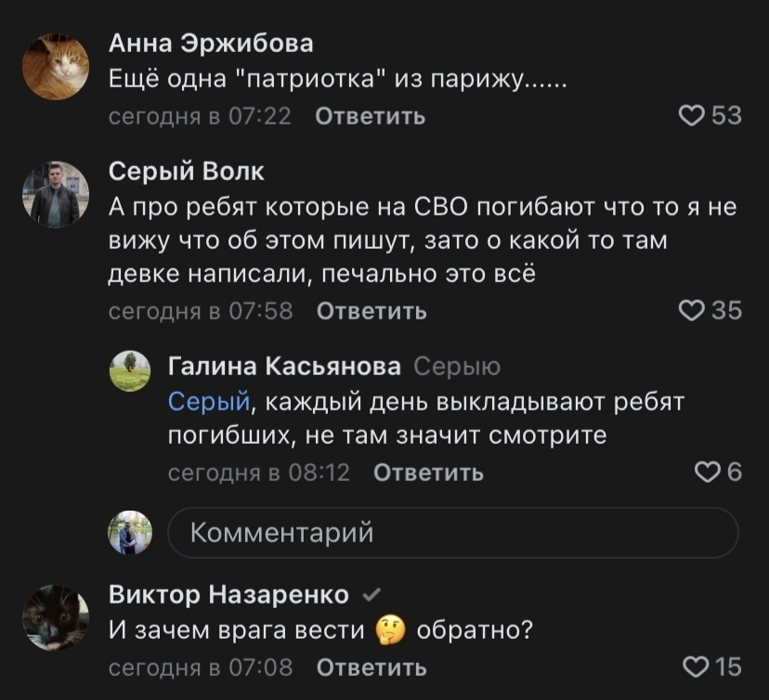Click the Комментарий input field
The height and width of the screenshot is (700, 769).
click(452, 533)
